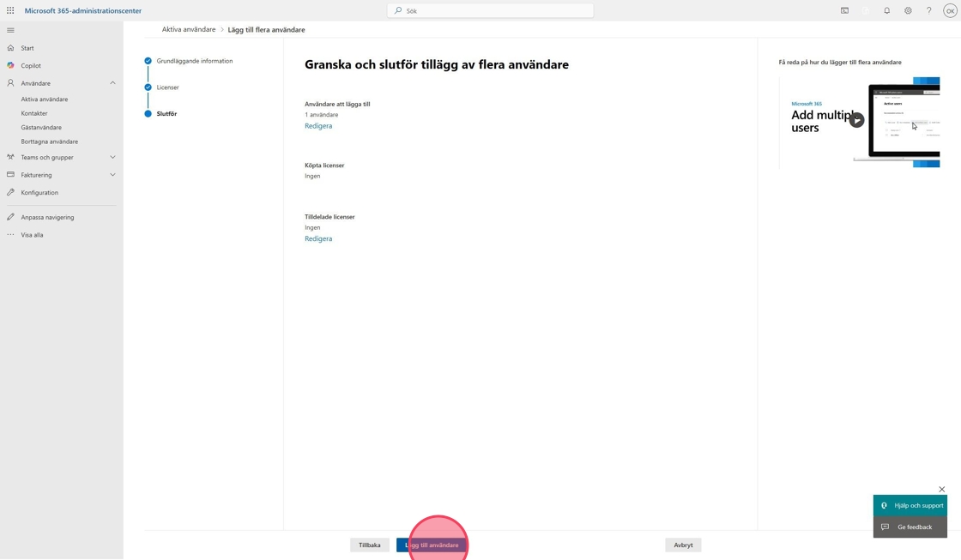Open the OK account avatar
Screen dimensions: 961x560
click(x=950, y=11)
